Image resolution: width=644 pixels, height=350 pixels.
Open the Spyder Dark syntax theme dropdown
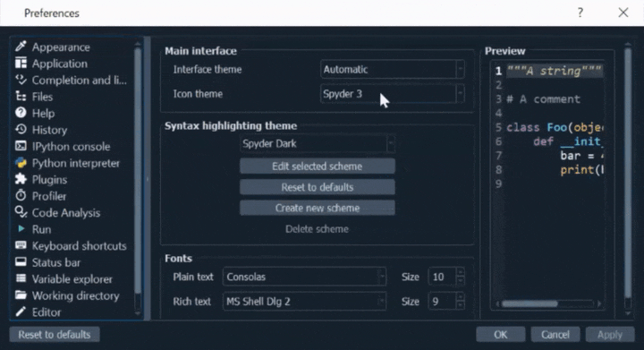click(x=318, y=144)
